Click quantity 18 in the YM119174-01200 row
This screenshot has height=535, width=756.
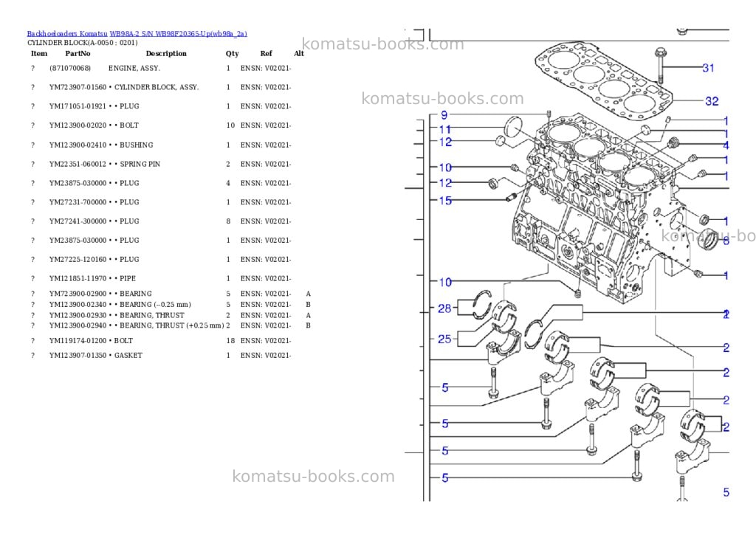[230, 341]
